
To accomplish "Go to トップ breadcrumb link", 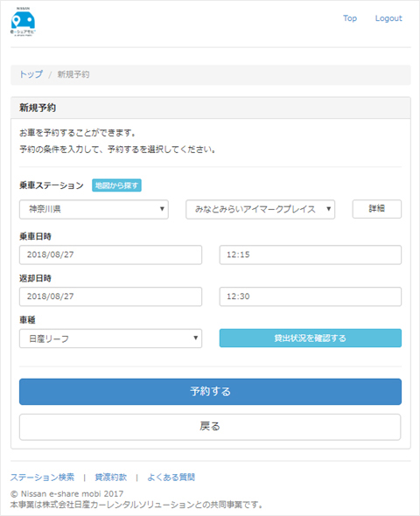I will click(x=31, y=74).
